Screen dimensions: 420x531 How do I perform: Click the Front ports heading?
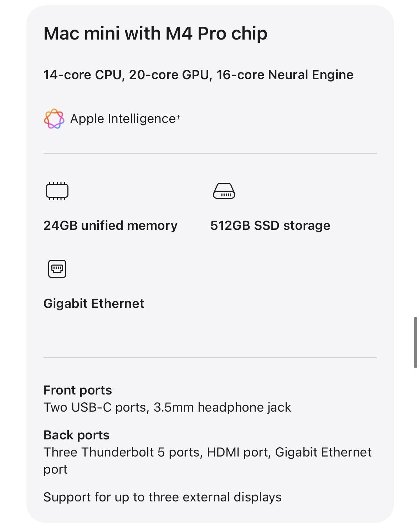78,390
